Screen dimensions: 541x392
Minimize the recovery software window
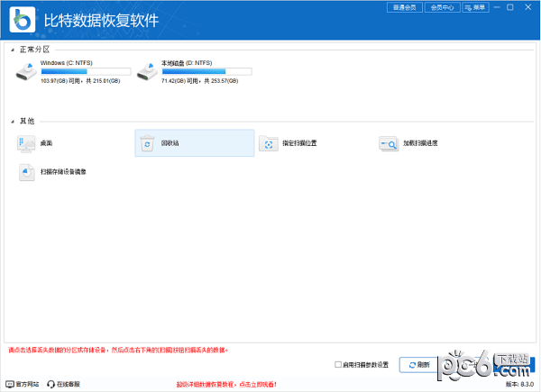coord(497,7)
